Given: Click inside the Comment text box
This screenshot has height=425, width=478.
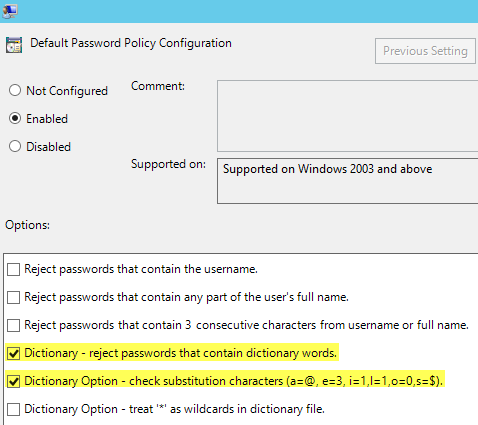Looking at the screenshot, I should pos(348,116).
